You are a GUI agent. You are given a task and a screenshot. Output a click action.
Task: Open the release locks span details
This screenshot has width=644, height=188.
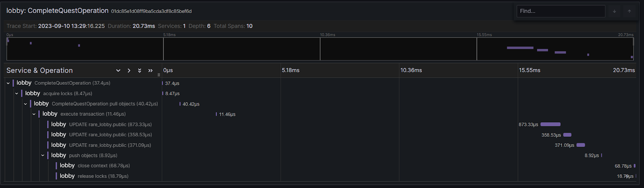pyautogui.click(x=103, y=176)
